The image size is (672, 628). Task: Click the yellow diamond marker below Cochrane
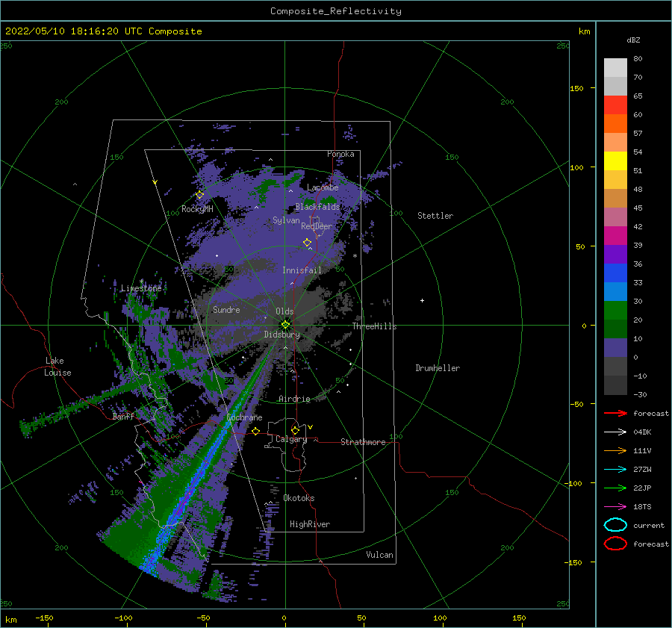tap(256, 431)
